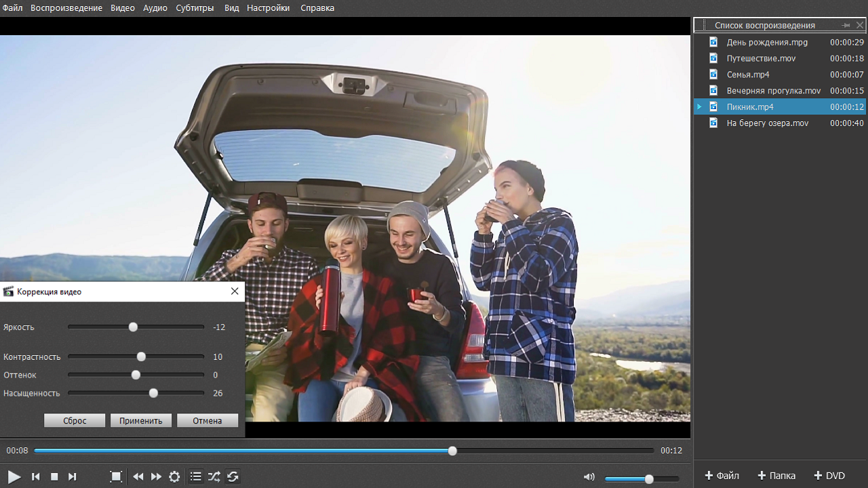This screenshot has width=868, height=488.
Task: Mute the audio with the speaker icon
Action: coord(589,477)
